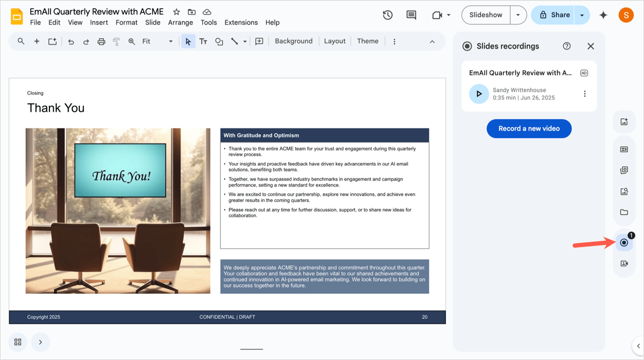Image resolution: width=644 pixels, height=360 pixels.
Task: Click the search menus magnifier
Action: click(x=21, y=41)
